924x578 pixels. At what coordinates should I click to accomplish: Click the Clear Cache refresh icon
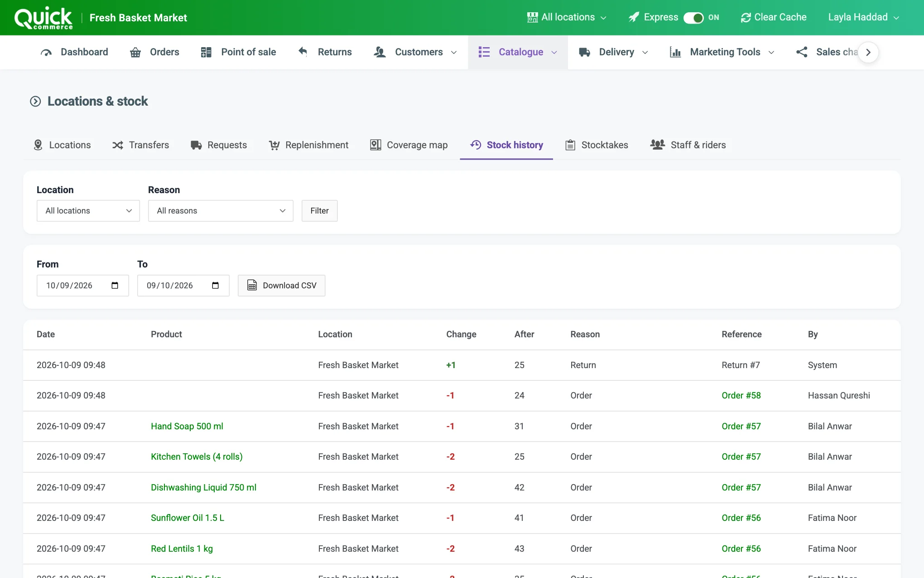746,18
